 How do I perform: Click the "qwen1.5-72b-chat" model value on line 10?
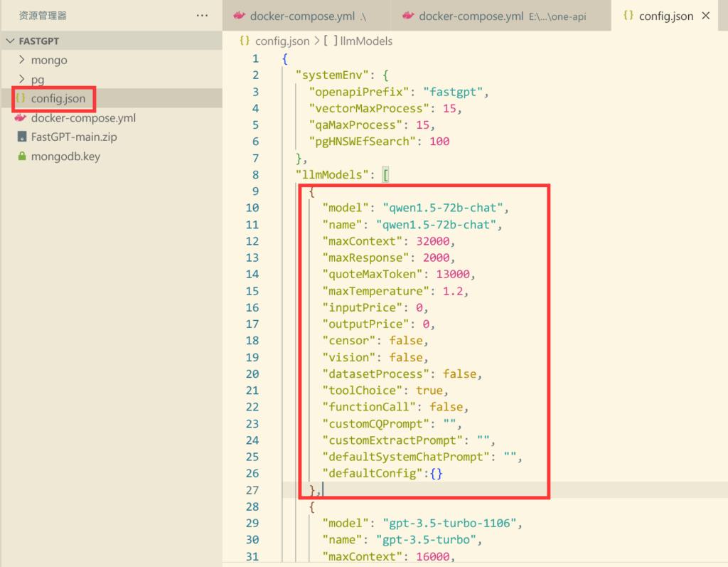click(x=442, y=208)
